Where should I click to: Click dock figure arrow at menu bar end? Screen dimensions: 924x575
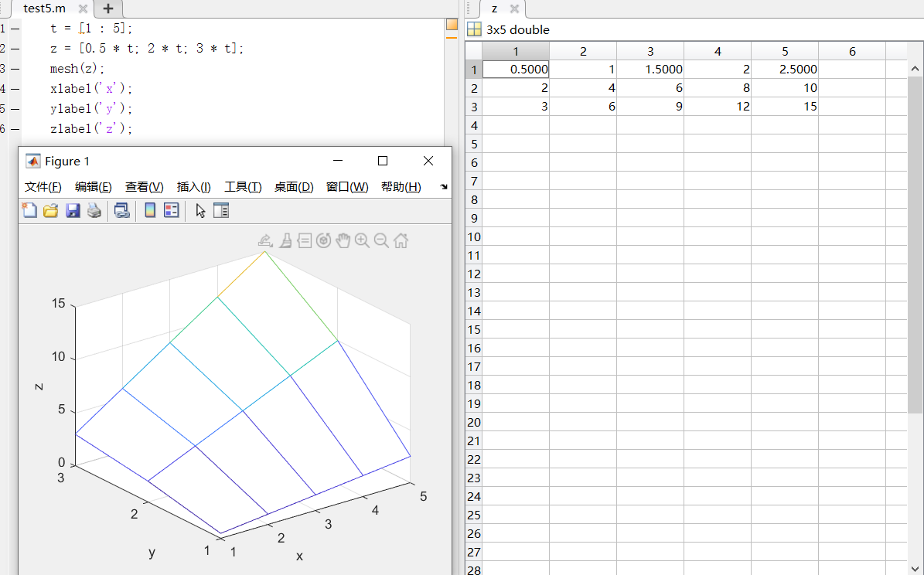444,187
